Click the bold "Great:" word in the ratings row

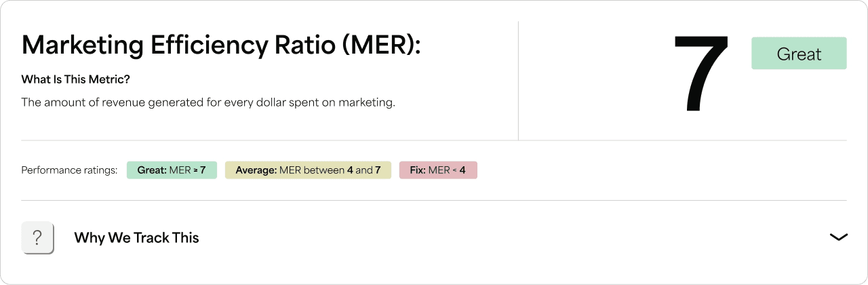click(152, 170)
